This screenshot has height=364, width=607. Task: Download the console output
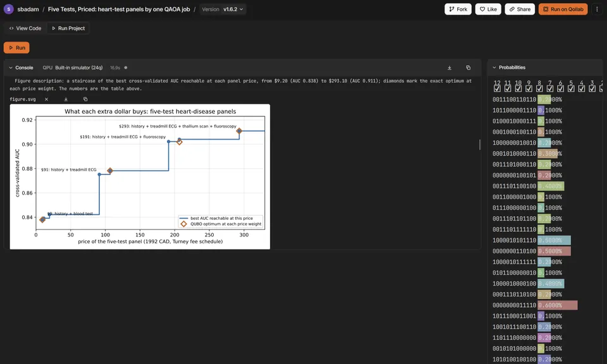(x=450, y=68)
